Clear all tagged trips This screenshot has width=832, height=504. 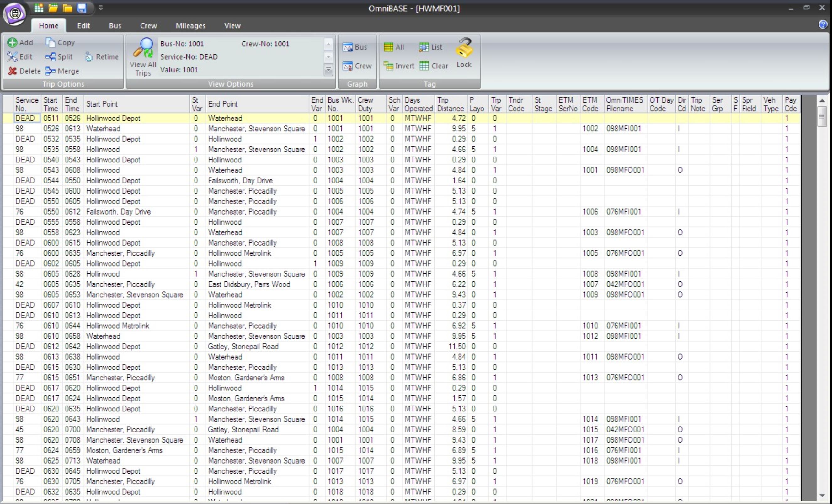coord(434,66)
